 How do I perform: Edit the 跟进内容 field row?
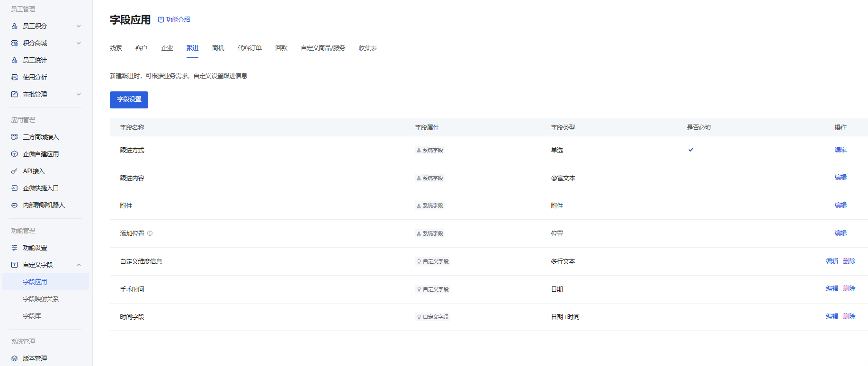click(x=841, y=177)
